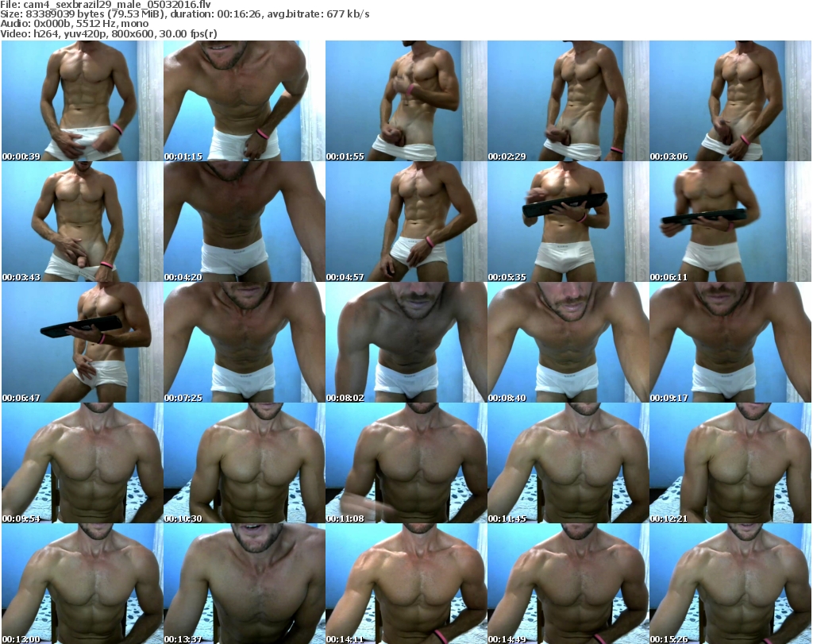Open the frame stamped 00:04:20

tap(245, 222)
